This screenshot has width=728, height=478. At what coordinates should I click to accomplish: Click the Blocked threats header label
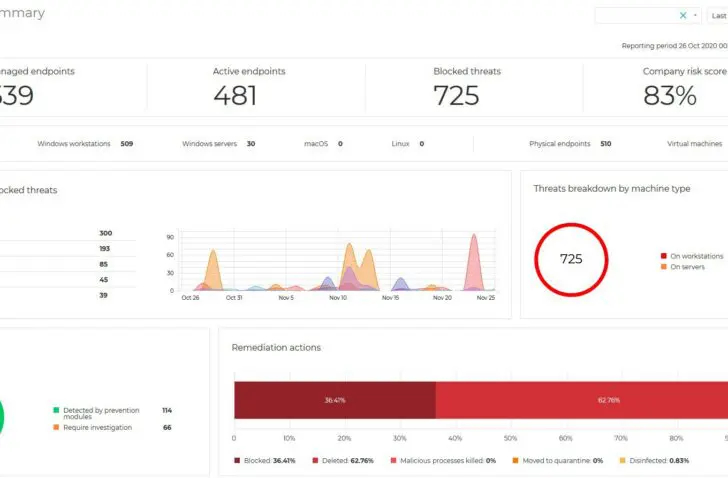point(467,71)
